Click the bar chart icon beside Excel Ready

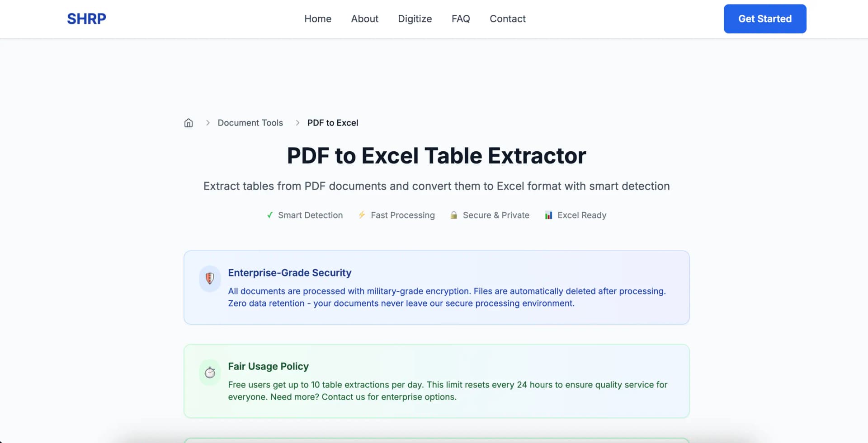(548, 215)
